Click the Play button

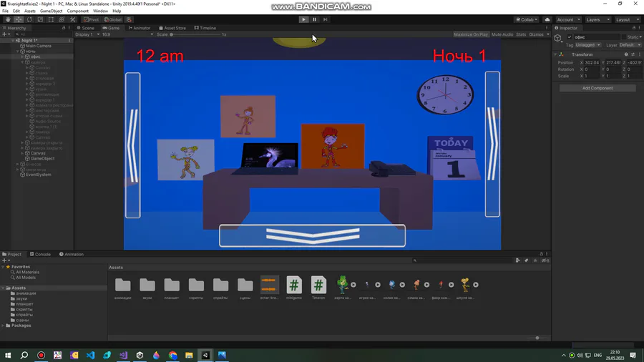[x=303, y=19]
